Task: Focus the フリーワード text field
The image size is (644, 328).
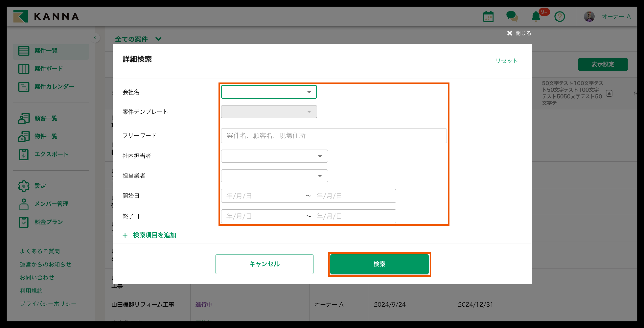Action: [333, 136]
